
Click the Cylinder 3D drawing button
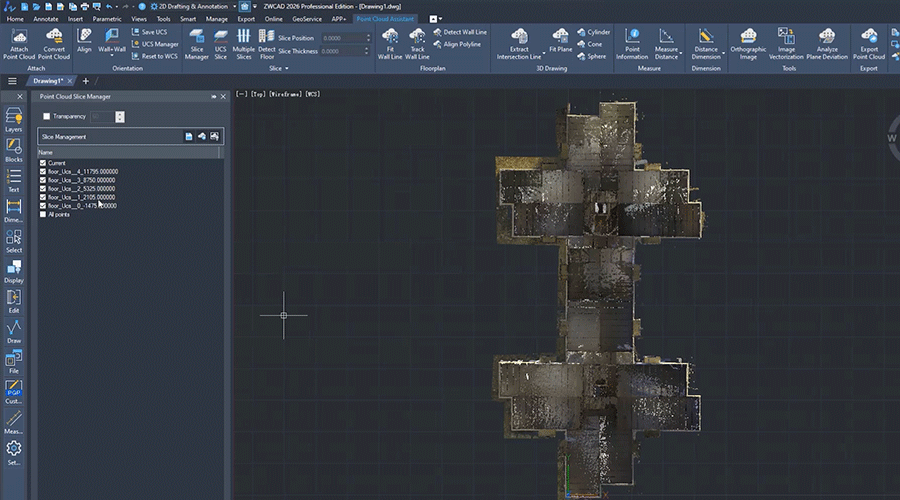tap(594, 32)
